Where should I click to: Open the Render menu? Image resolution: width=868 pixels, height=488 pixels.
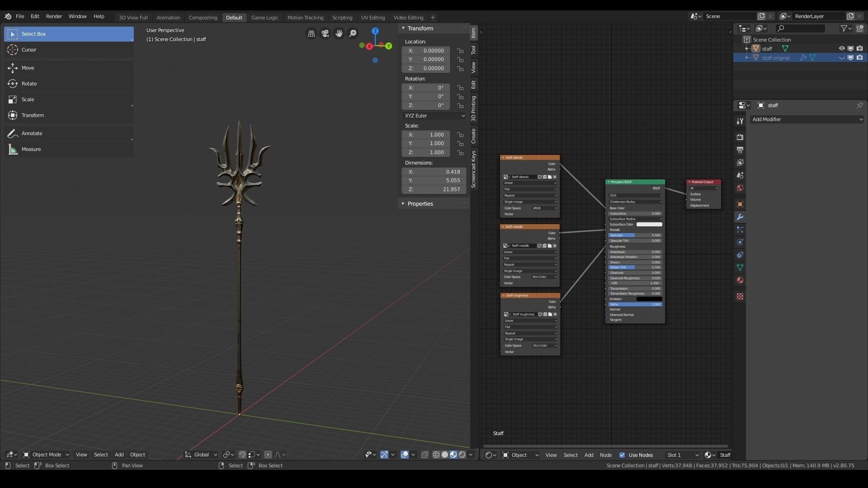(x=54, y=16)
